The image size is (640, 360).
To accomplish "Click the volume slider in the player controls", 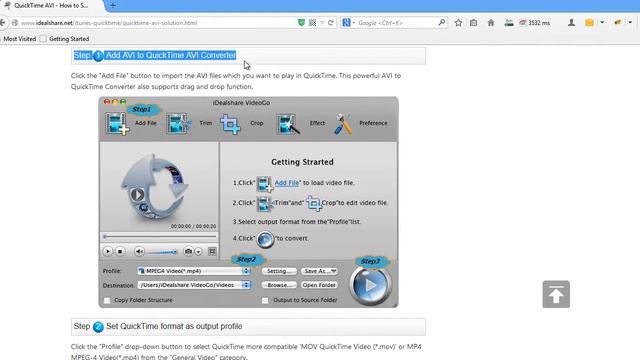I will coord(162,252).
